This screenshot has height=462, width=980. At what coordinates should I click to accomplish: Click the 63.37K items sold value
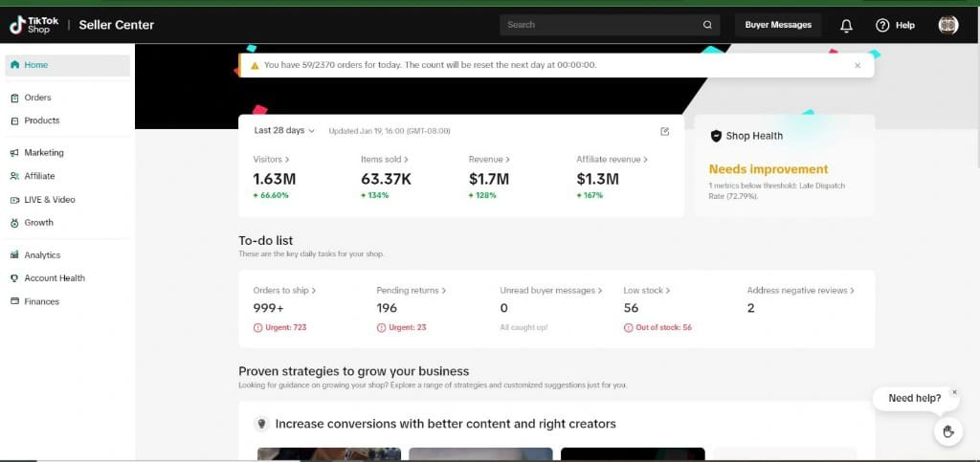pyautogui.click(x=386, y=179)
